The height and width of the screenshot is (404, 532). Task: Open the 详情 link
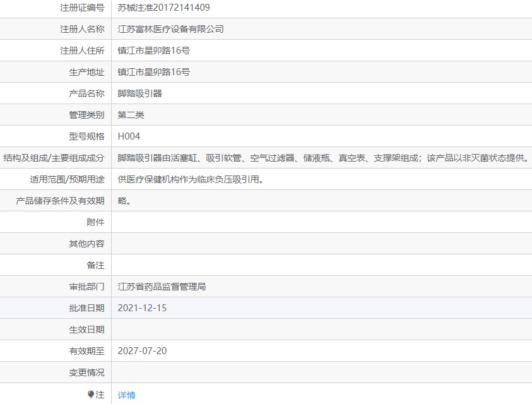click(127, 395)
